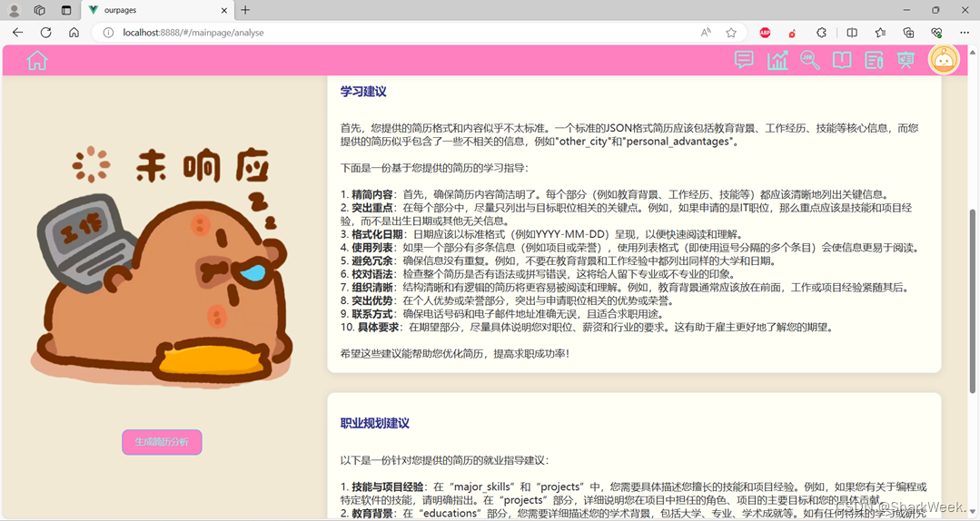
Task: Click the 联系方式 list item
Action: click(x=502, y=314)
